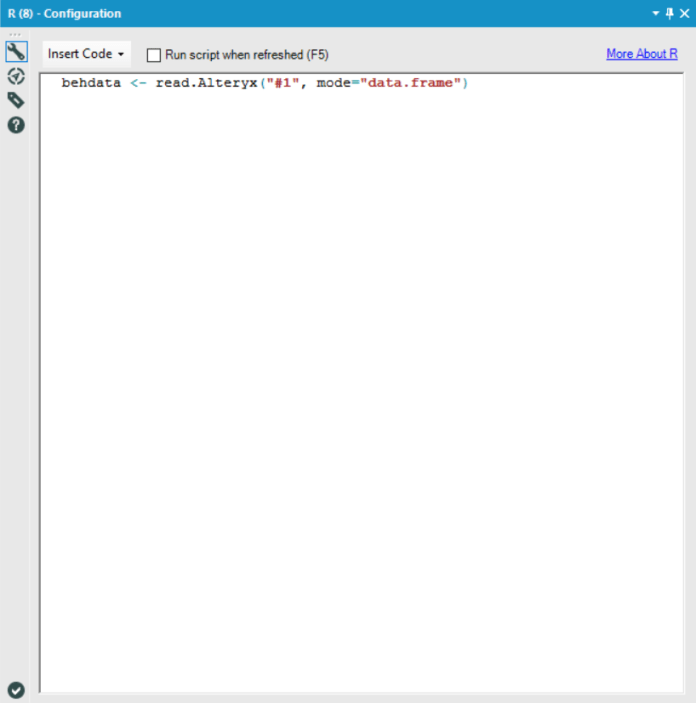The image size is (696, 703).
Task: Enable Run script when refreshed checkbox
Action: 154,55
